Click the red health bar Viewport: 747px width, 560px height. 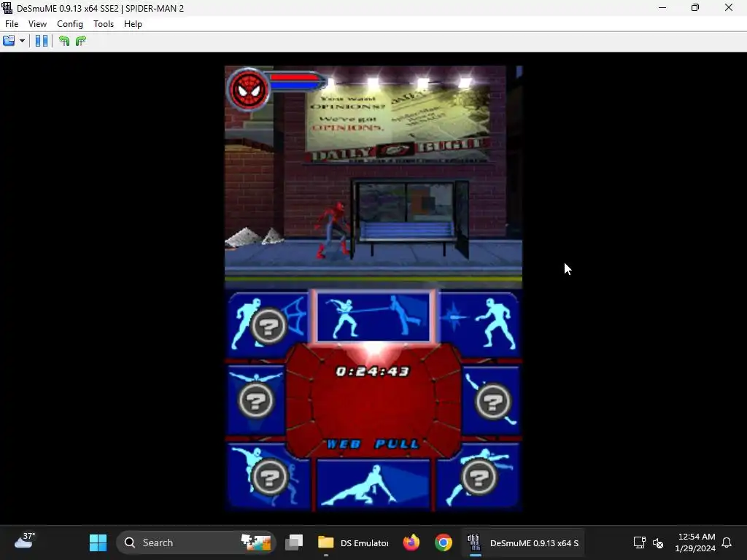coord(295,77)
